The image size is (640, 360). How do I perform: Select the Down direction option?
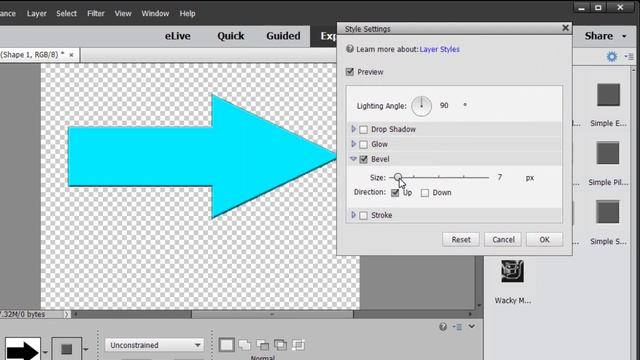point(425,193)
